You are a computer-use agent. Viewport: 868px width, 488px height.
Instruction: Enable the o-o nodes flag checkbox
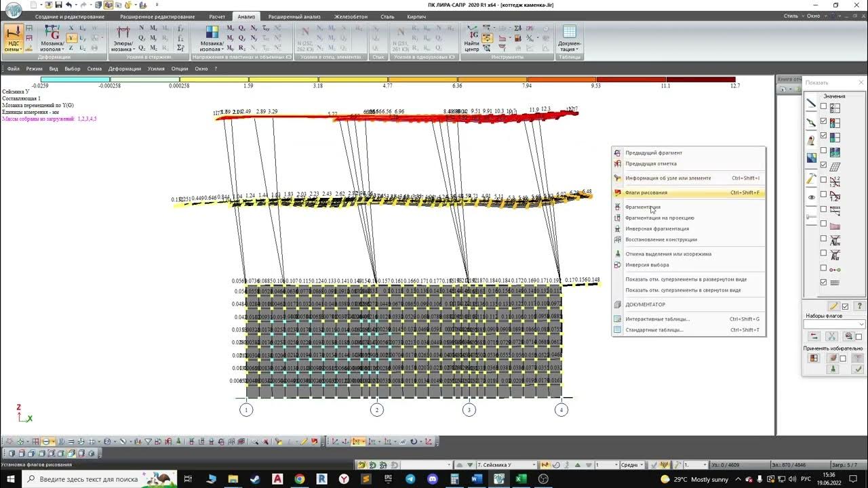tap(824, 268)
